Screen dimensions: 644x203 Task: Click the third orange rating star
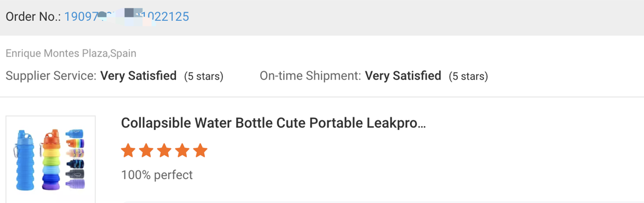click(164, 151)
